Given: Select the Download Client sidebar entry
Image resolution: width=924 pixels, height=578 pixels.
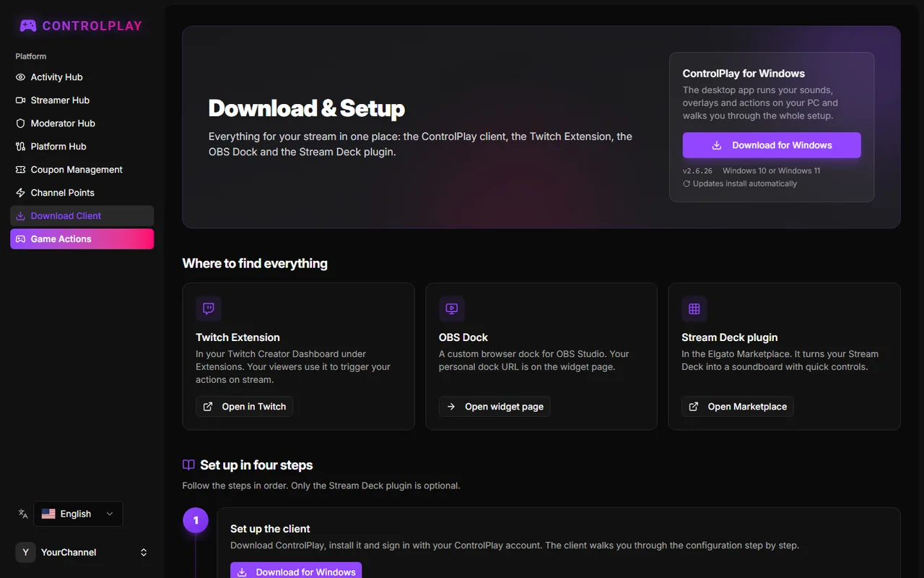Looking at the screenshot, I should click(x=82, y=216).
